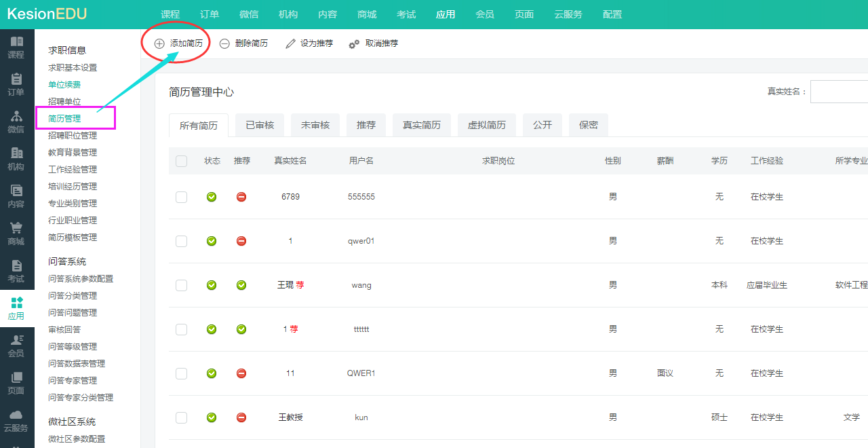
Task: Check the row checkbox for user wang
Action: tap(181, 285)
